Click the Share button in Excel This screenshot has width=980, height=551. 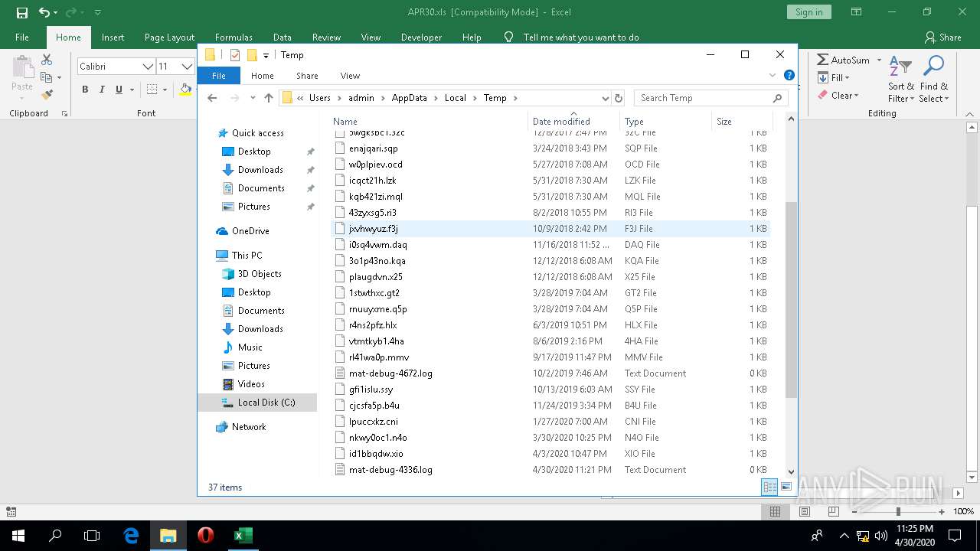coord(942,37)
